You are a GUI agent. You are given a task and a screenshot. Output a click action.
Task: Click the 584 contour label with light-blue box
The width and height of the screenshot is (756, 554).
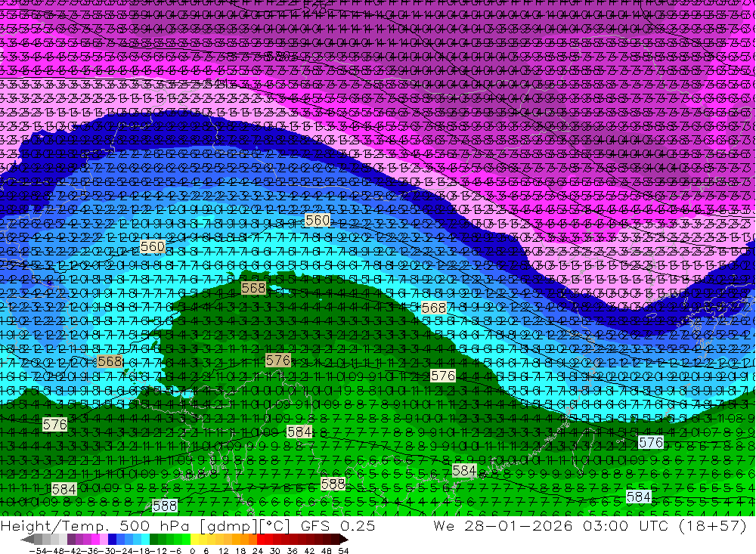[x=639, y=497]
